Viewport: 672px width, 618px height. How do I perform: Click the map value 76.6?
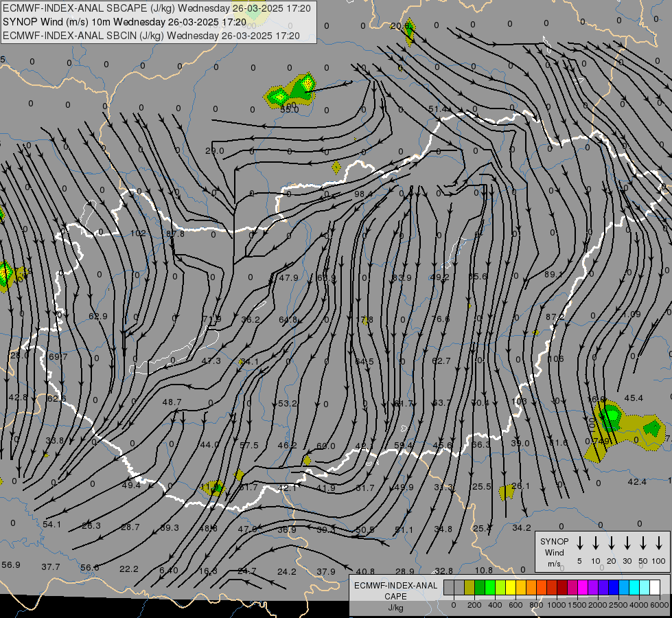(x=441, y=319)
